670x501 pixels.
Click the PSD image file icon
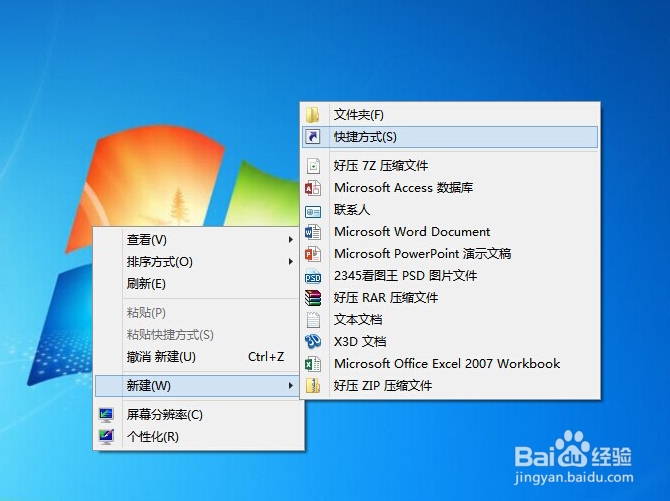tap(313, 277)
